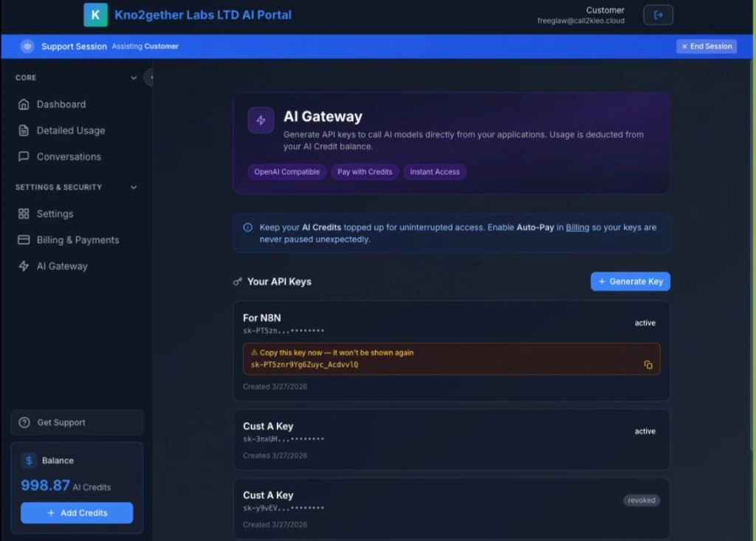
Task: Collapse the SETTINGS & SECURITY section
Action: 134,187
